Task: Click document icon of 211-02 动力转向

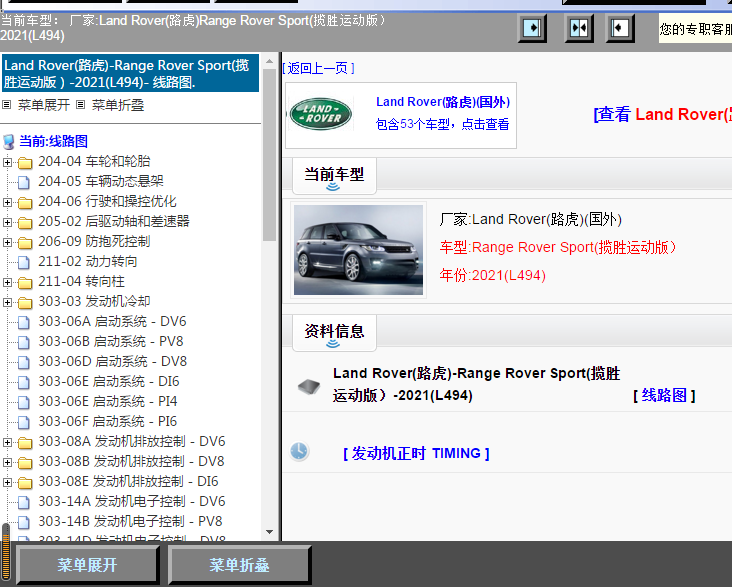Action: click(x=24, y=262)
